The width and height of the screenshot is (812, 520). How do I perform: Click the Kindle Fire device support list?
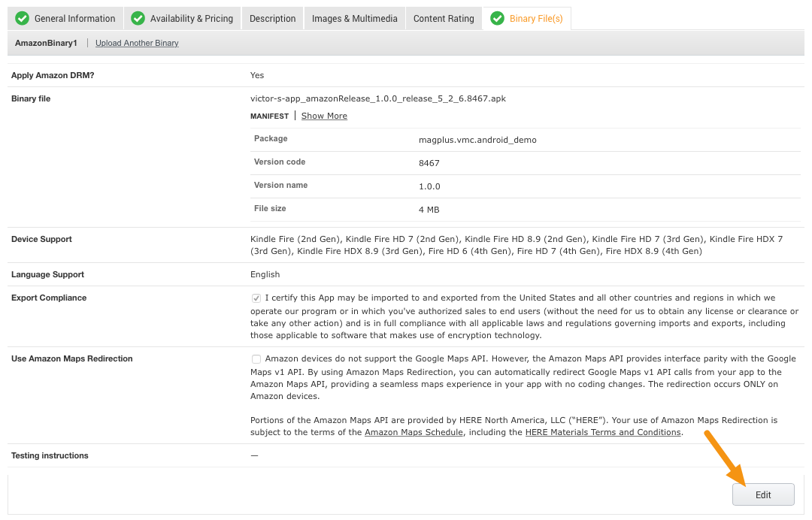click(517, 245)
